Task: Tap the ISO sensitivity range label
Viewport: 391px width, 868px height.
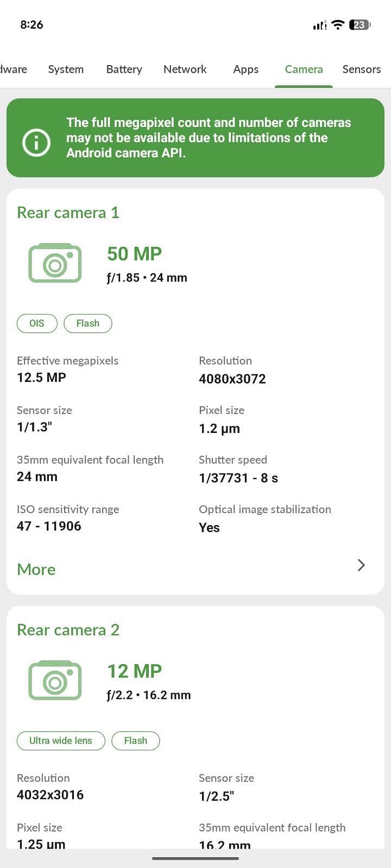Action: point(68,509)
